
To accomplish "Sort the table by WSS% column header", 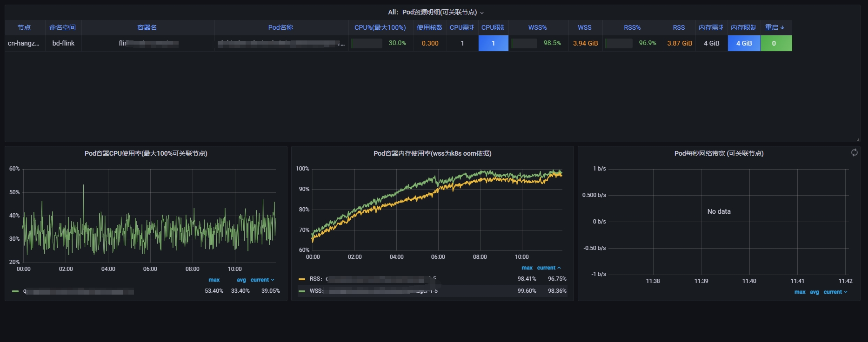I will pyautogui.click(x=537, y=27).
